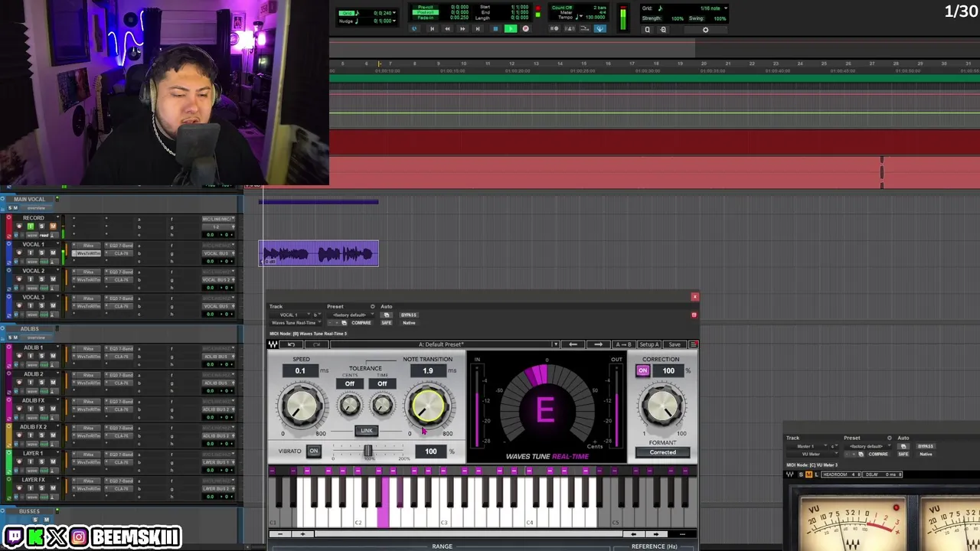Adjust the Vibrato slider handle
980x551 pixels.
pyautogui.click(x=367, y=452)
